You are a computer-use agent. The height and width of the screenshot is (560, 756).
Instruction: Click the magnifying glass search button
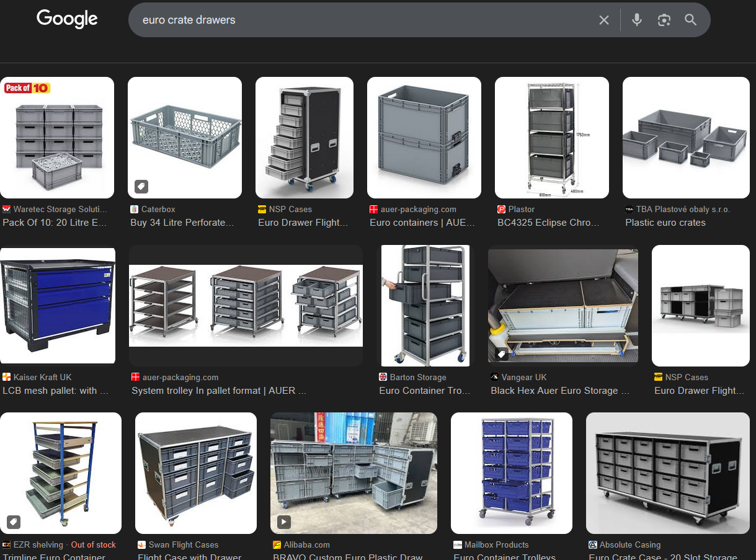point(690,20)
